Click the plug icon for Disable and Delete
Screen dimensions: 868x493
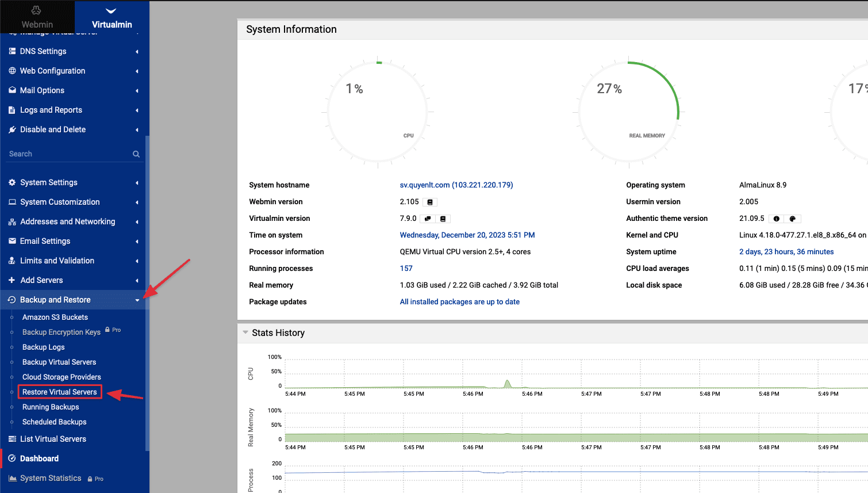[x=12, y=129]
